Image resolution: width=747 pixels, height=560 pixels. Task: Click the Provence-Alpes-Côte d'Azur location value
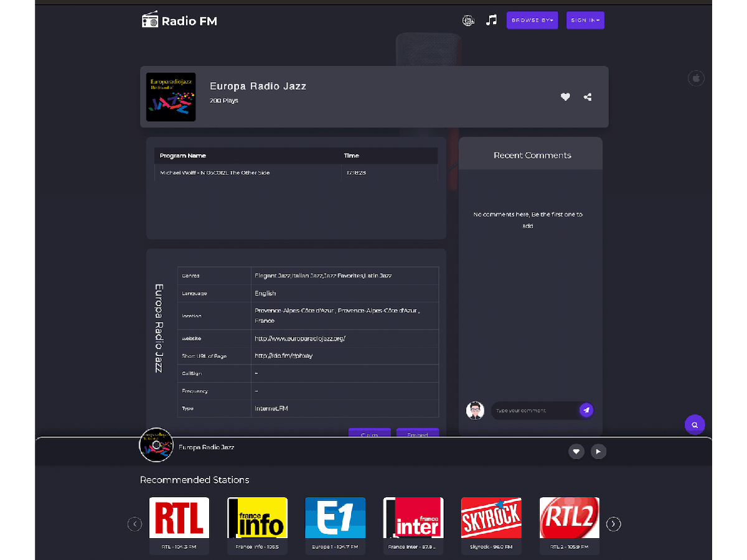coord(336,315)
